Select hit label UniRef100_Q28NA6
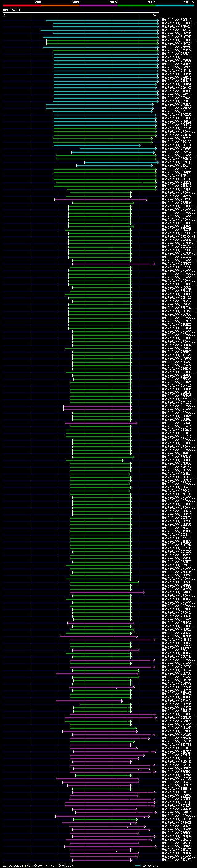This screenshot has width=197, height=868. point(177,203)
